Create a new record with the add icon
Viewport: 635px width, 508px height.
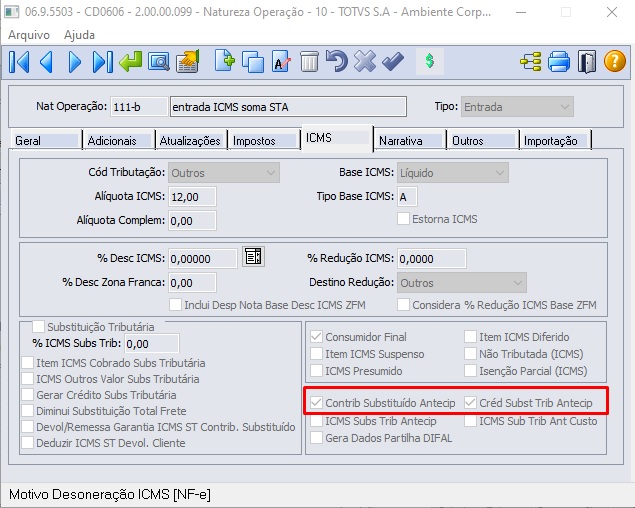pos(225,61)
